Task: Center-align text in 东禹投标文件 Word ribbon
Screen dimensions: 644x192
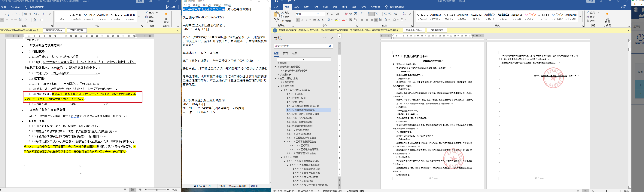Action: (x=367, y=20)
